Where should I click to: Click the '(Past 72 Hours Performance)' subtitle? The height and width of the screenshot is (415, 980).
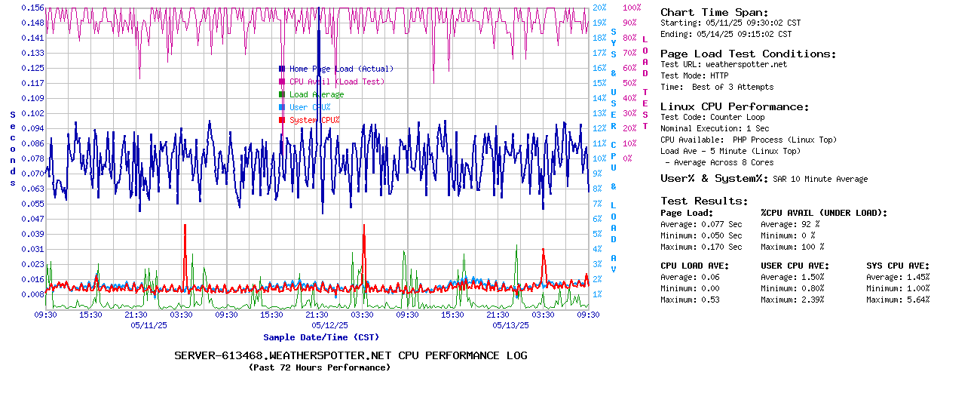[x=320, y=367]
